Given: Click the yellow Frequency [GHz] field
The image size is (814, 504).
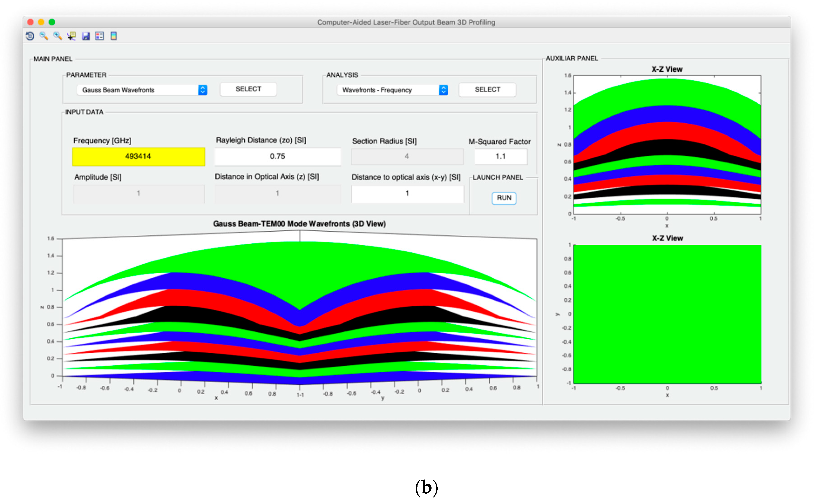Looking at the screenshot, I should (x=138, y=156).
